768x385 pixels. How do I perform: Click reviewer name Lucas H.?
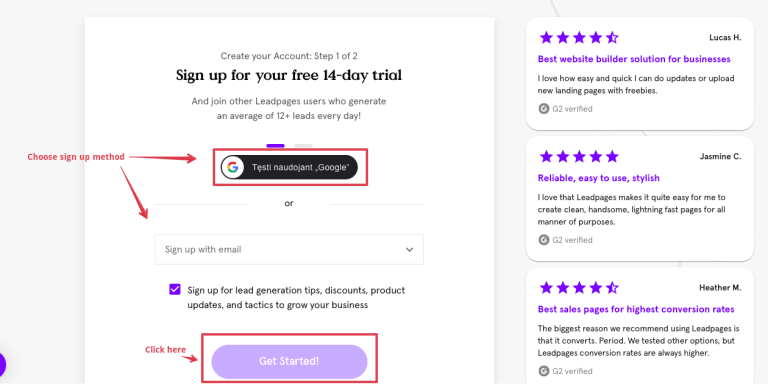pos(725,38)
